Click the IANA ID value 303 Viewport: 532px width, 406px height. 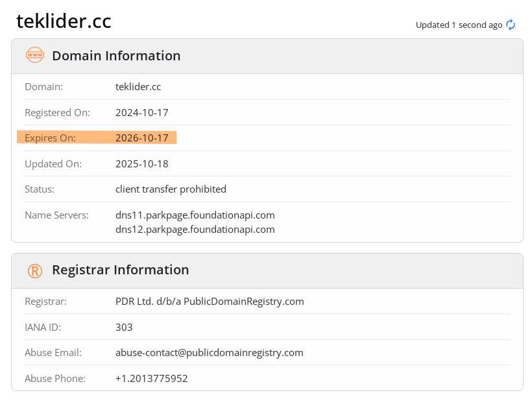point(124,327)
